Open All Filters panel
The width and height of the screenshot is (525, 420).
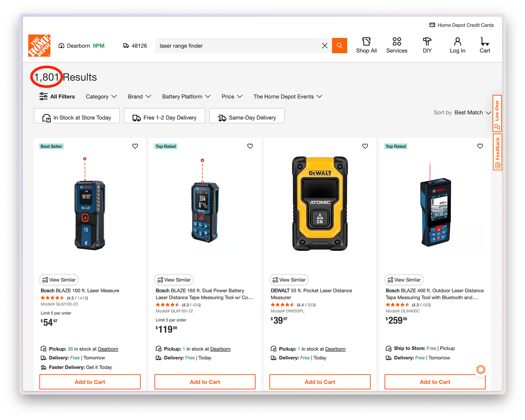(x=57, y=96)
